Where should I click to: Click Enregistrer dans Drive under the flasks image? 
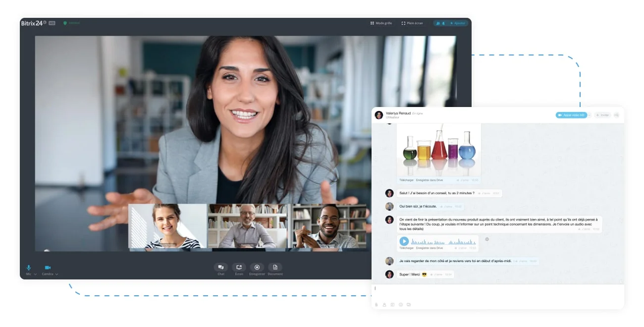click(429, 180)
